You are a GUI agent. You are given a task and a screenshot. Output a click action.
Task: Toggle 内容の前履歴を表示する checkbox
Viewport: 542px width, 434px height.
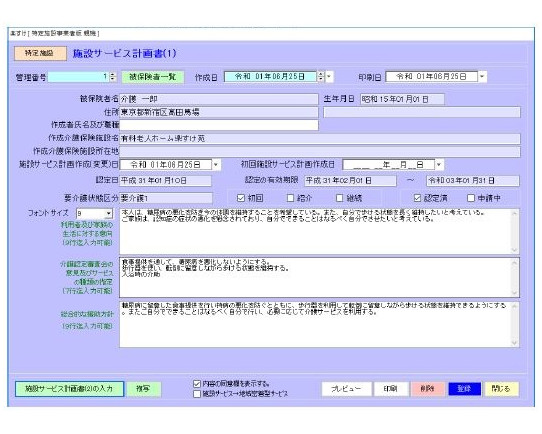[197, 384]
